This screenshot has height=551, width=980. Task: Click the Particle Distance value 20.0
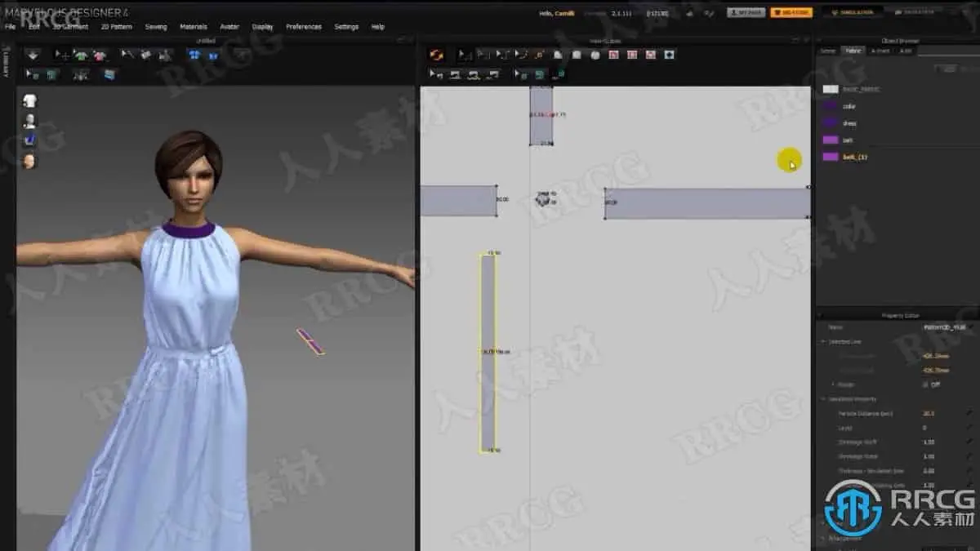[x=928, y=414]
